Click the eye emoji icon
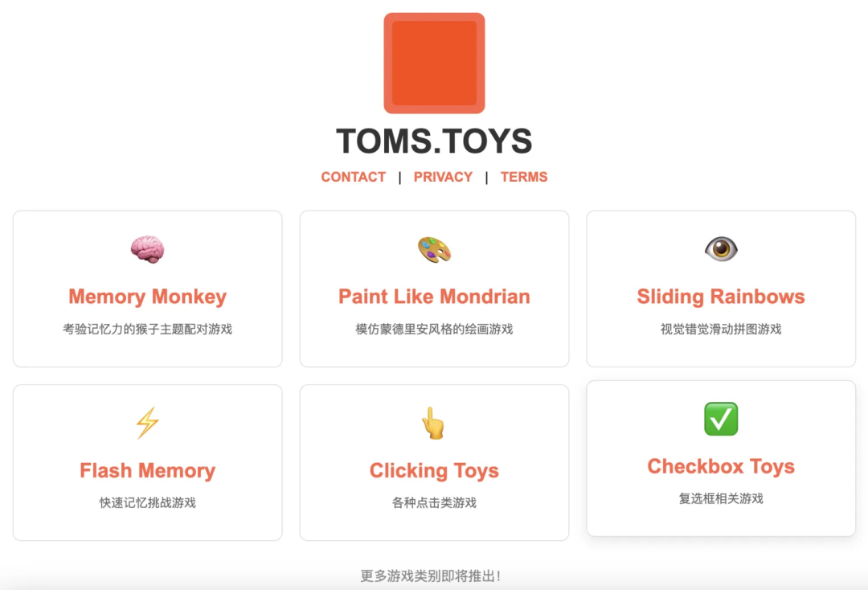 (x=721, y=248)
